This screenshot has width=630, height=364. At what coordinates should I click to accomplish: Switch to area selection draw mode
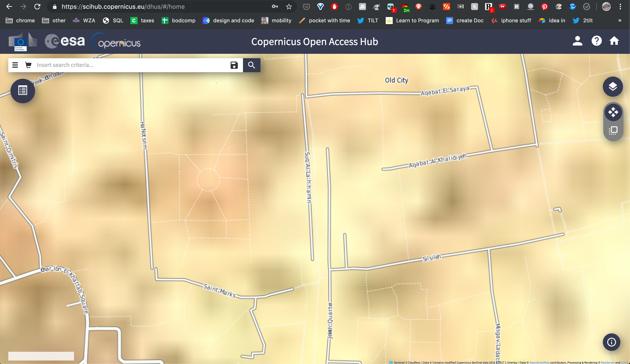pos(613,130)
